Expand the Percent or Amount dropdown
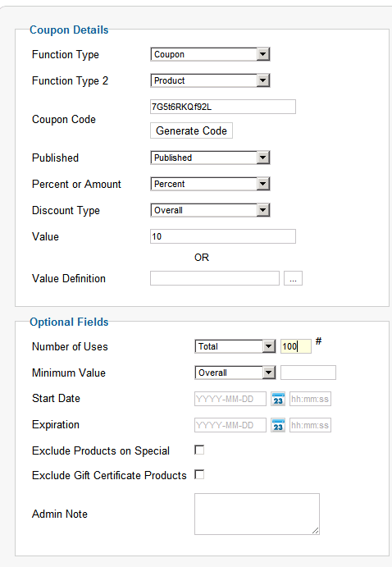The image size is (392, 567). tap(210, 184)
